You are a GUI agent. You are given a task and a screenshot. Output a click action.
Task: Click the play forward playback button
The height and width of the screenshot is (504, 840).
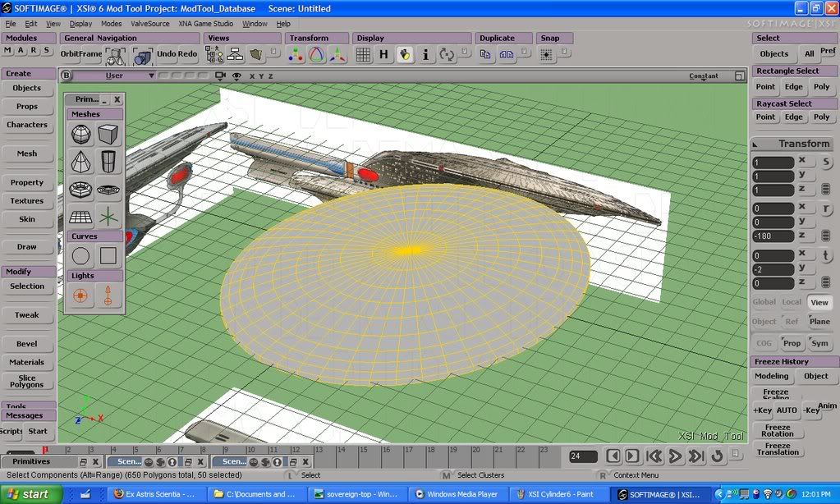675,456
